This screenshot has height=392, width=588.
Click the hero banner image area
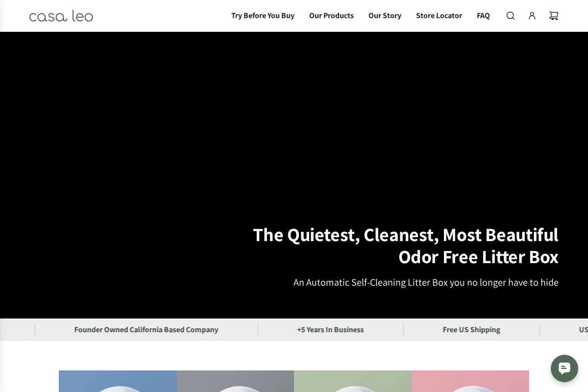point(294,147)
